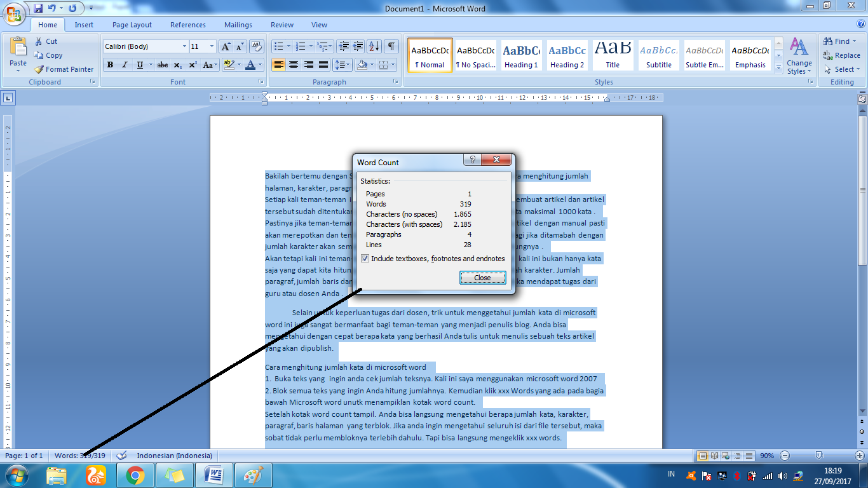Image resolution: width=868 pixels, height=488 pixels.
Task: Apply the Title style
Action: (613, 55)
